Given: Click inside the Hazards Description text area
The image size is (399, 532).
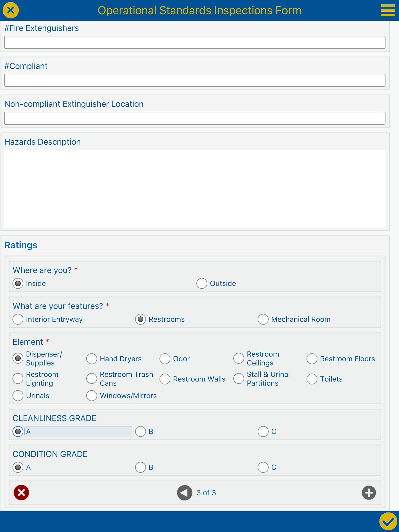Looking at the screenshot, I should pos(195,189).
